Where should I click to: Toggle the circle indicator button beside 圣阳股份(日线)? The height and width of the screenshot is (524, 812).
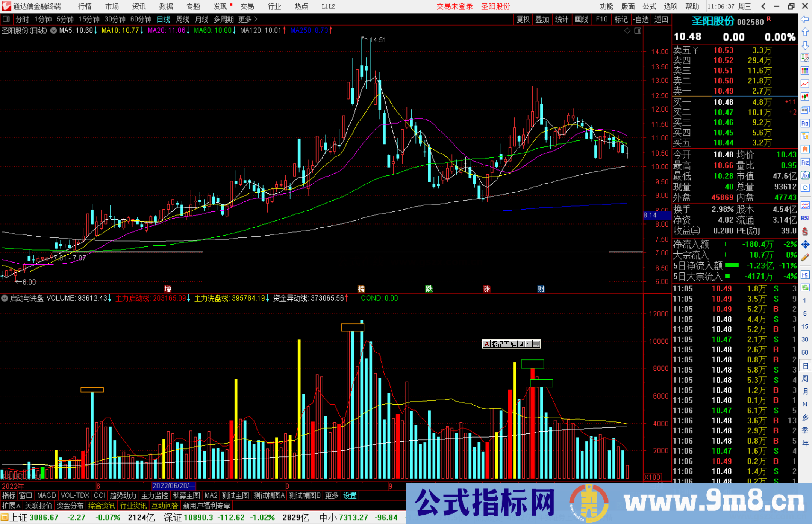53,31
